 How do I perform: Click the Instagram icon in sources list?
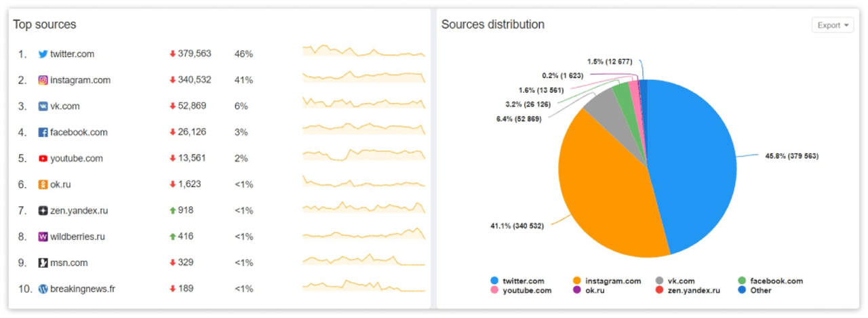pyautogui.click(x=43, y=80)
